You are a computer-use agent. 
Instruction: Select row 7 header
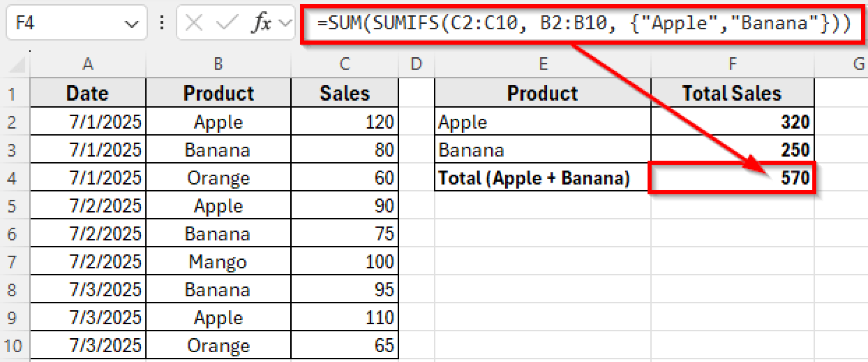(12, 262)
